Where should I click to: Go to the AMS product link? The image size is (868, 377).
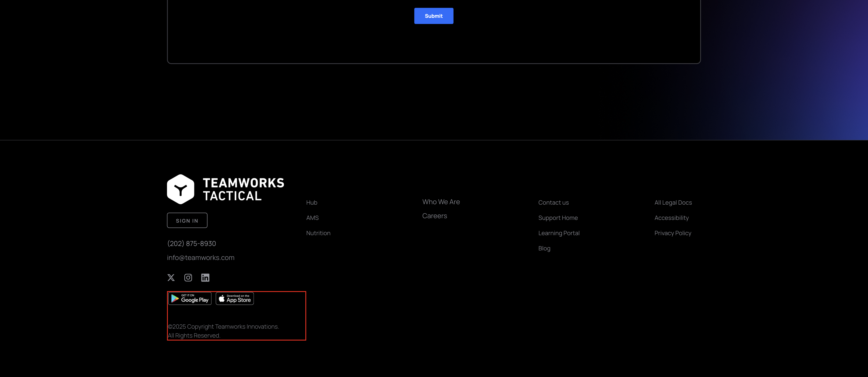[x=312, y=218]
